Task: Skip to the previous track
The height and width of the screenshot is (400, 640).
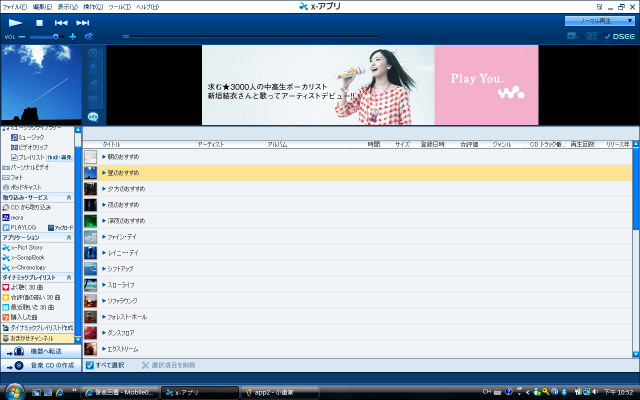Action: click(x=61, y=23)
